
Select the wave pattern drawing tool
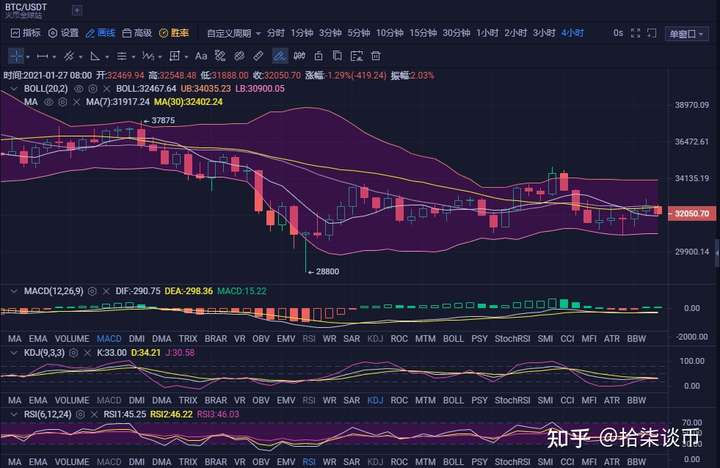pyautogui.click(x=148, y=56)
